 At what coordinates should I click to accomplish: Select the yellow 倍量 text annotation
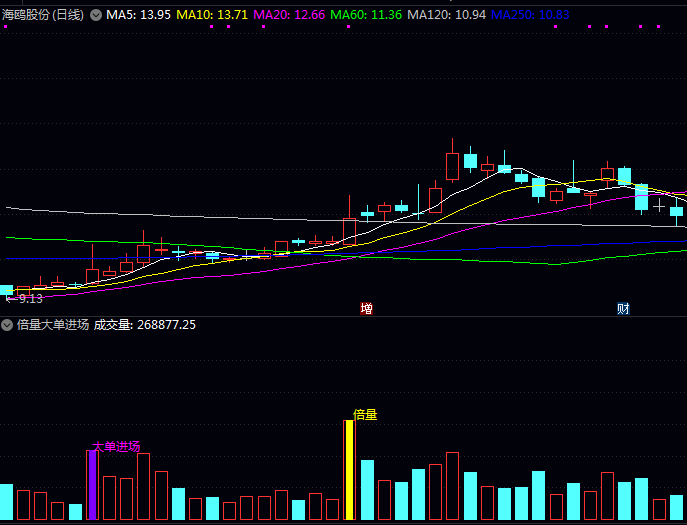[x=365, y=414]
